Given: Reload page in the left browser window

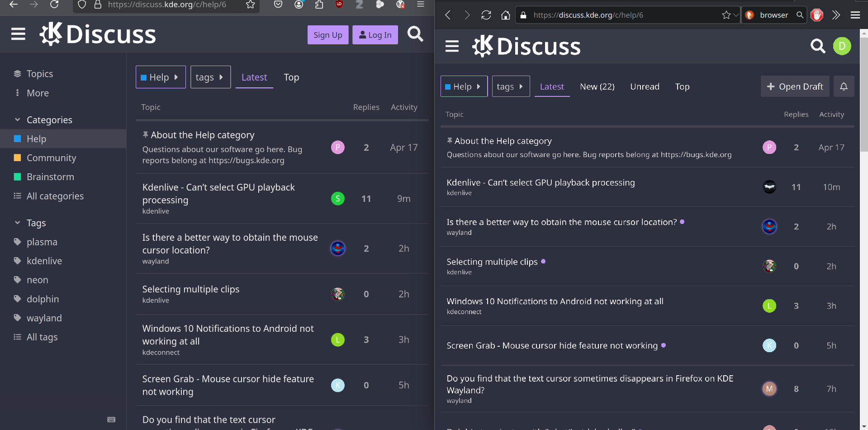Looking at the screenshot, I should coord(54,5).
